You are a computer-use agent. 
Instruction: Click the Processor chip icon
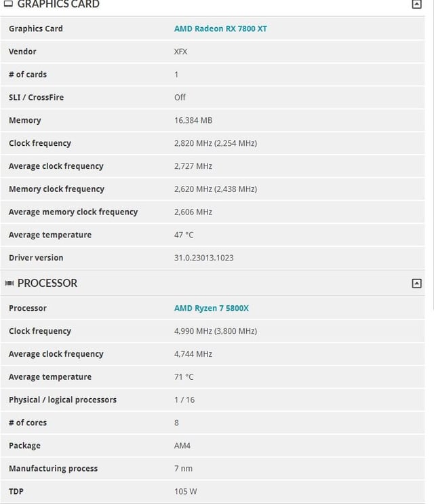click(9, 283)
